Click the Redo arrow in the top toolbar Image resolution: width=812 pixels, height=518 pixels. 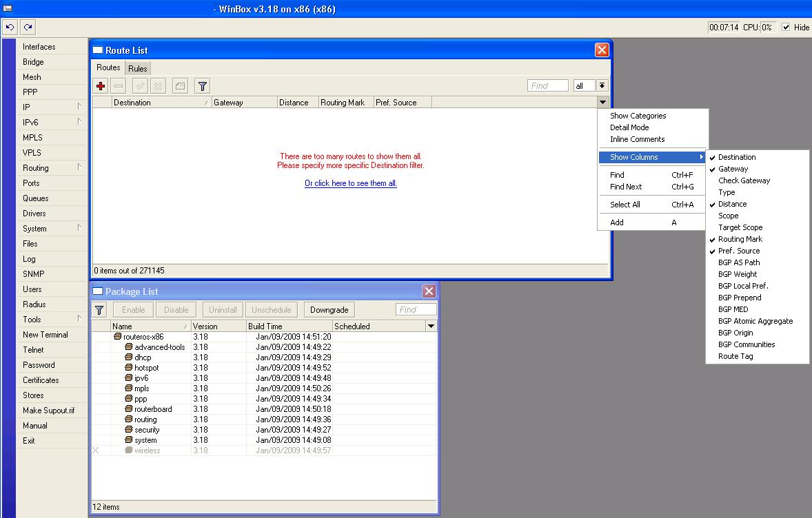28,28
